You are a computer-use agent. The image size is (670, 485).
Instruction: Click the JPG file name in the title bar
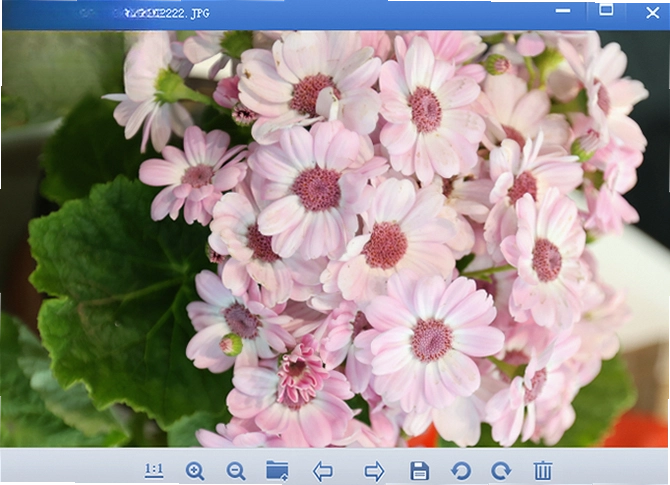pos(167,13)
